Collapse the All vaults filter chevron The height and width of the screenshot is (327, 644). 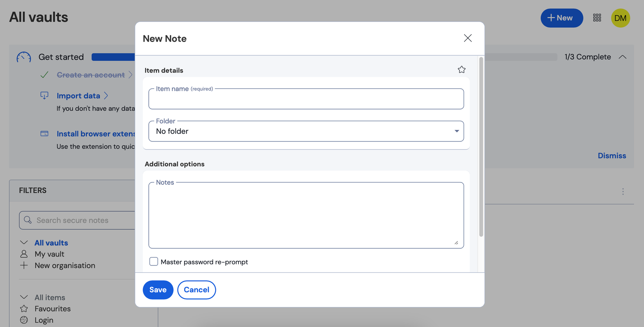point(24,243)
